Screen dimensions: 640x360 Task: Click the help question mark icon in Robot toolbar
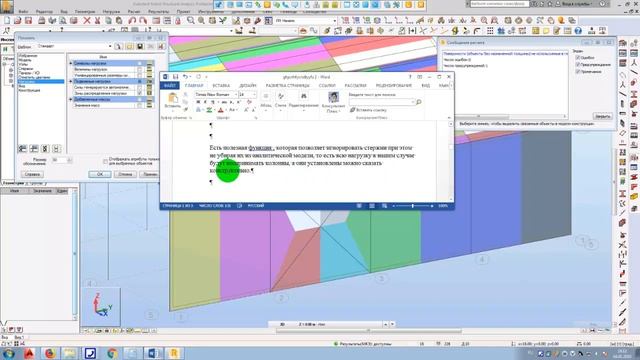click(578, 31)
